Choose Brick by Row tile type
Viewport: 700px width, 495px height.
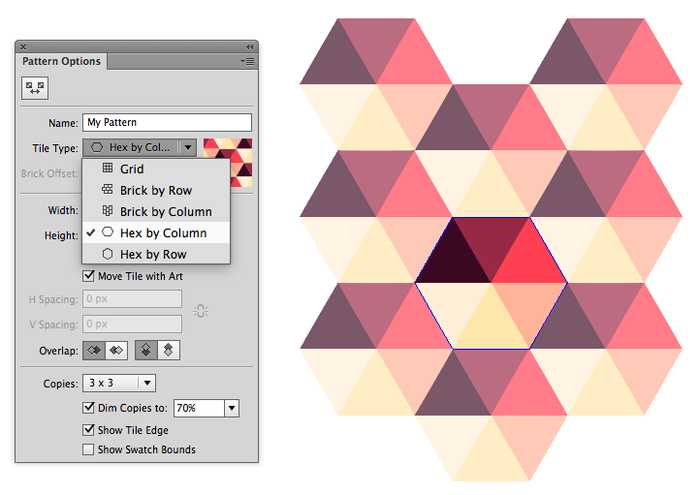pos(155,190)
